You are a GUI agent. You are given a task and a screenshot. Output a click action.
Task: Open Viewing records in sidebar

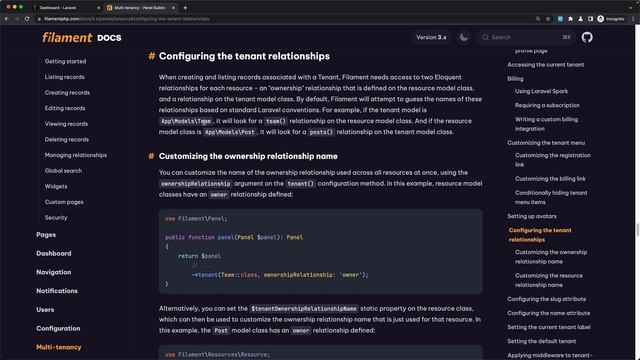pyautogui.click(x=66, y=124)
